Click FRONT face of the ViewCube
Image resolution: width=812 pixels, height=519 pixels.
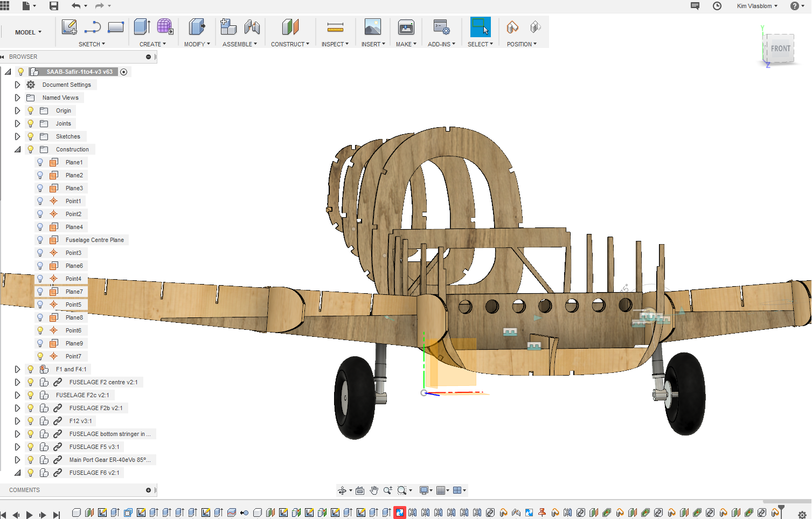pyautogui.click(x=780, y=49)
